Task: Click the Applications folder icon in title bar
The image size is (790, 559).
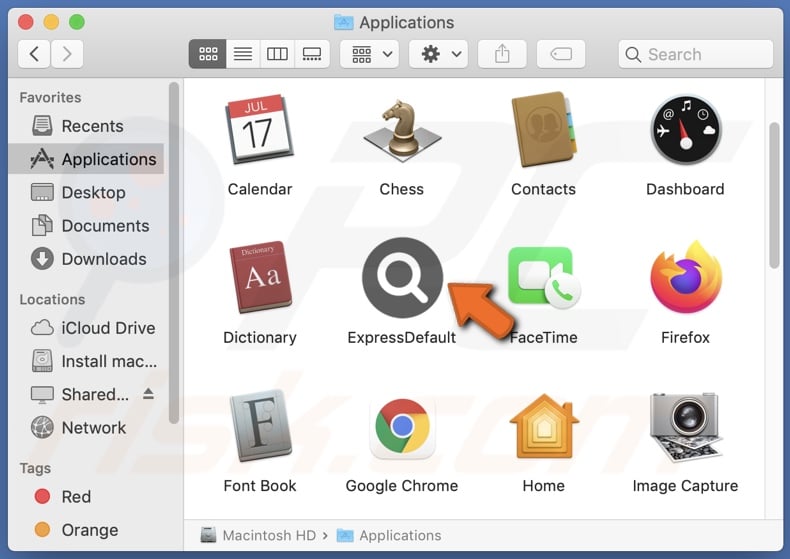Action: coord(344,22)
